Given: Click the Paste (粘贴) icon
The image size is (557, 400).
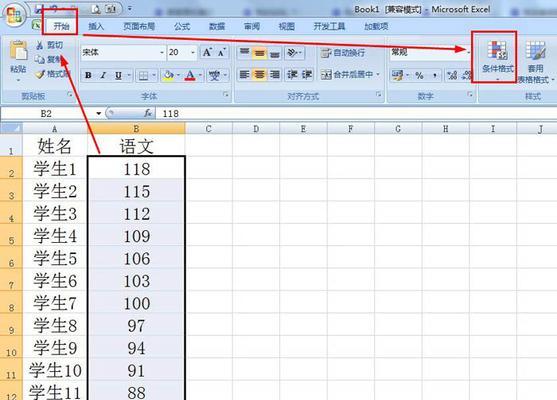Looking at the screenshot, I should pos(18,50).
